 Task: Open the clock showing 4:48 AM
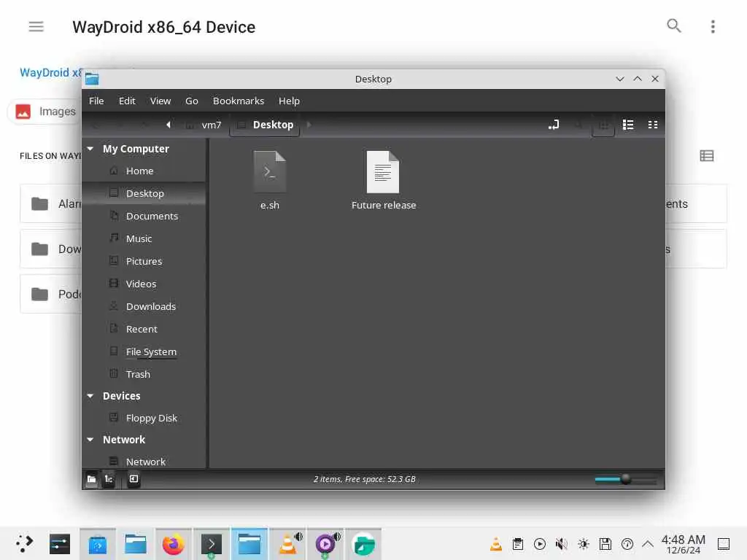tap(683, 544)
